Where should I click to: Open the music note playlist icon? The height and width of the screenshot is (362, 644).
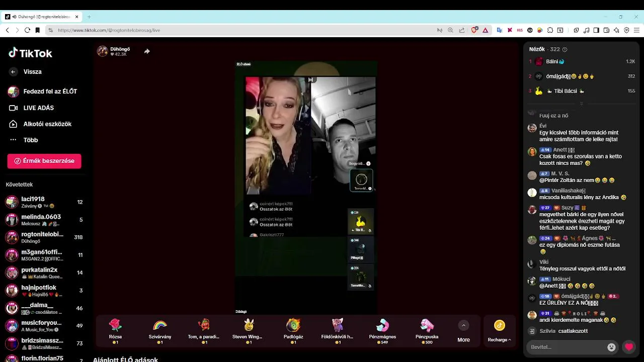[x=586, y=30]
